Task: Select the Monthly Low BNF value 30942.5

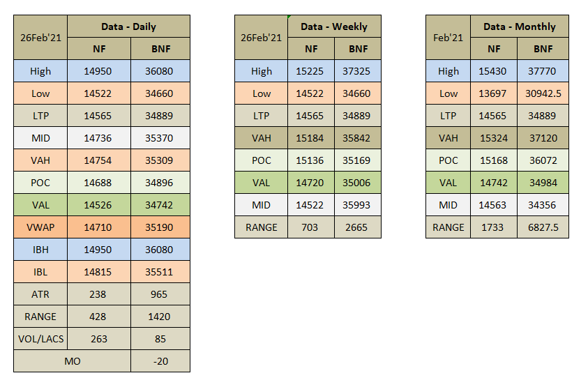Action: [x=543, y=93]
